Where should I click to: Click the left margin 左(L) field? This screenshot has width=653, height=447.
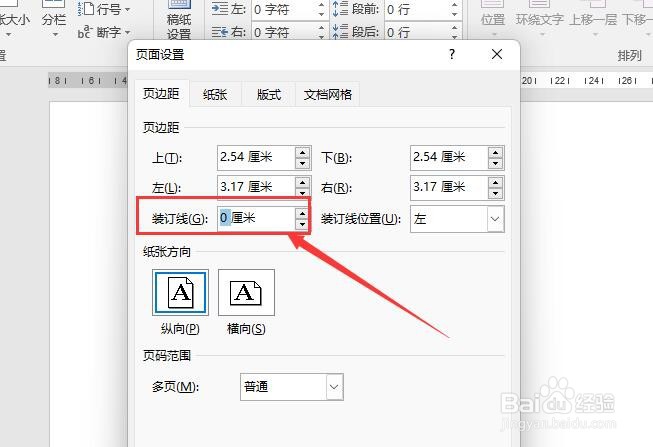click(257, 186)
